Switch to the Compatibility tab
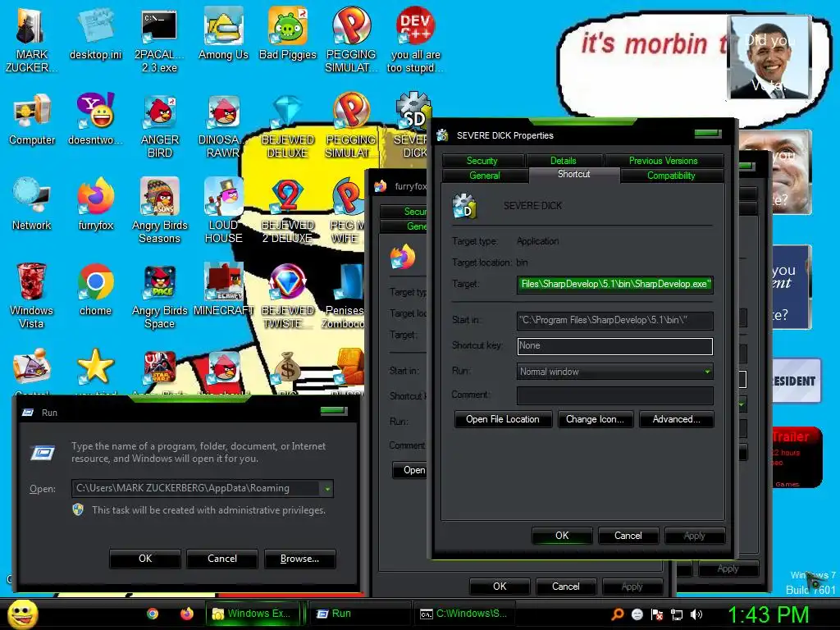Screen dimensions: 840x630 tap(671, 176)
